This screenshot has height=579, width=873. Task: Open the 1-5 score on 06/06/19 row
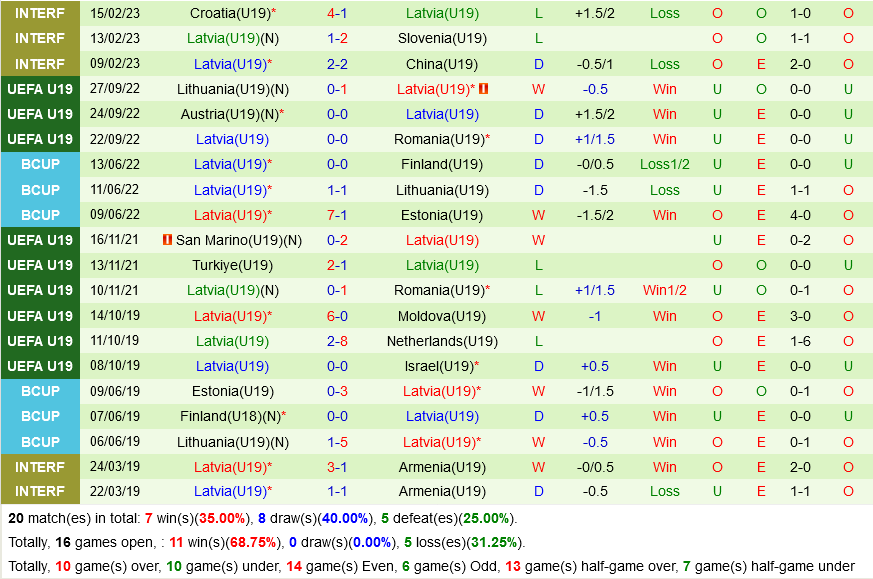point(337,442)
